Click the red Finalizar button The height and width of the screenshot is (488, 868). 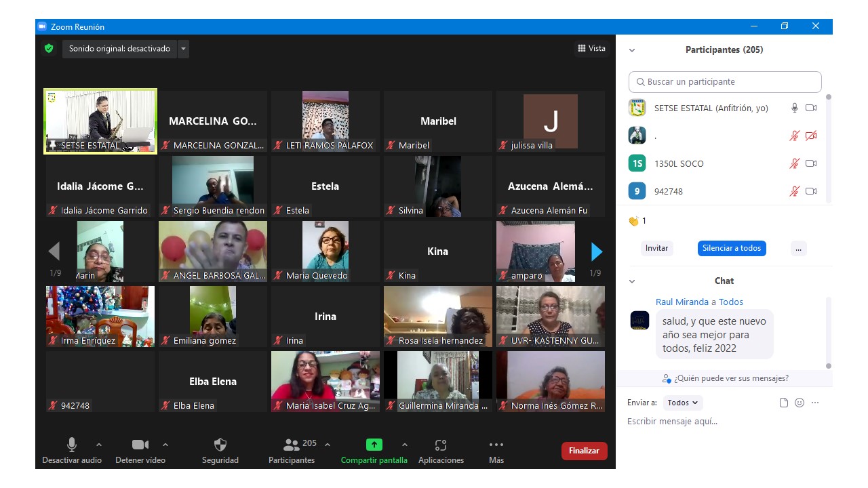[x=585, y=451]
